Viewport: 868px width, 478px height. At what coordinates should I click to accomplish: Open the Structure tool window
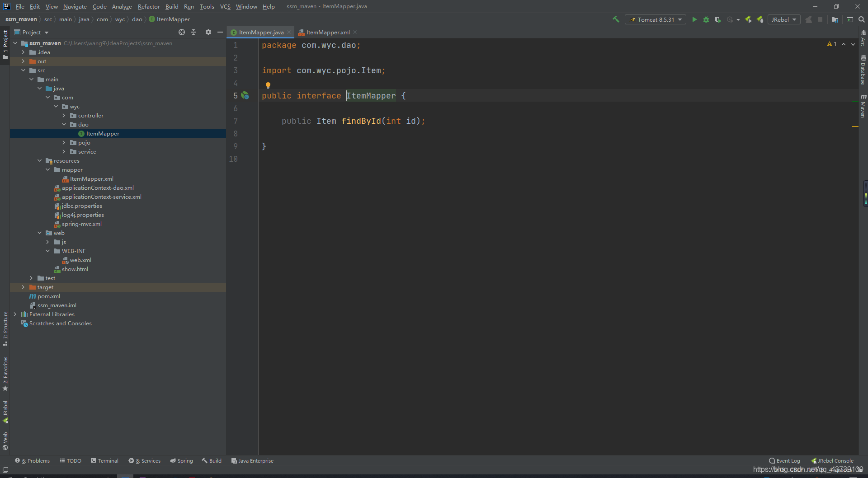click(5, 328)
